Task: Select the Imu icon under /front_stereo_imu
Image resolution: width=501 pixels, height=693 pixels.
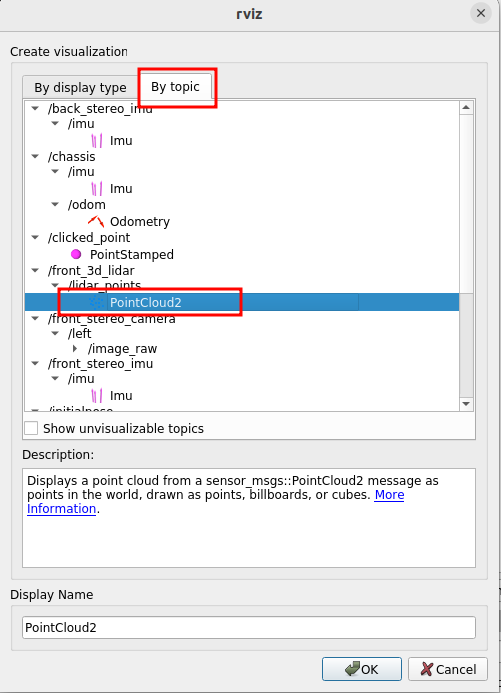Action: pos(97,396)
